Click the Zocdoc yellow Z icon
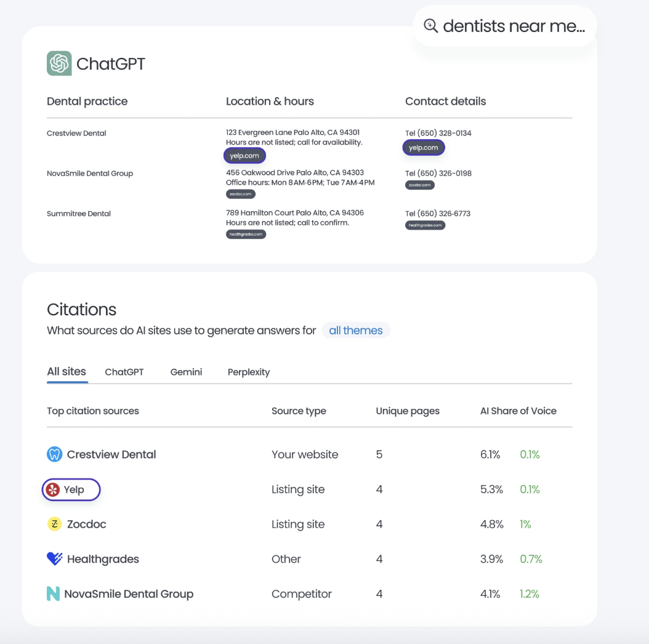Viewport: 649px width, 644px height. point(54,524)
